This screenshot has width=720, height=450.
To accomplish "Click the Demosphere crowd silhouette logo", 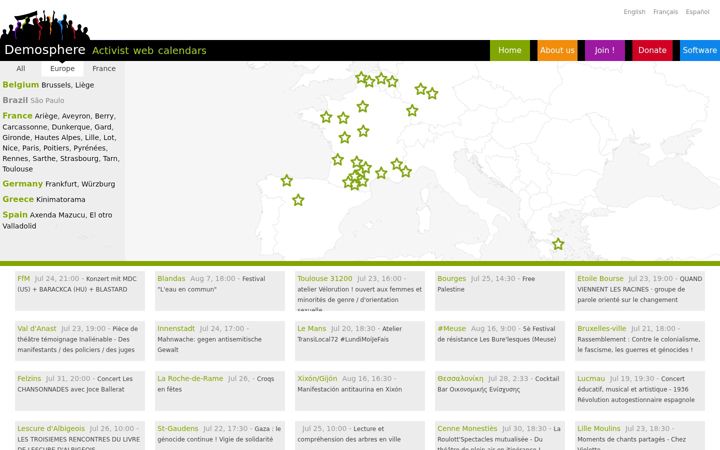I will point(45,25).
